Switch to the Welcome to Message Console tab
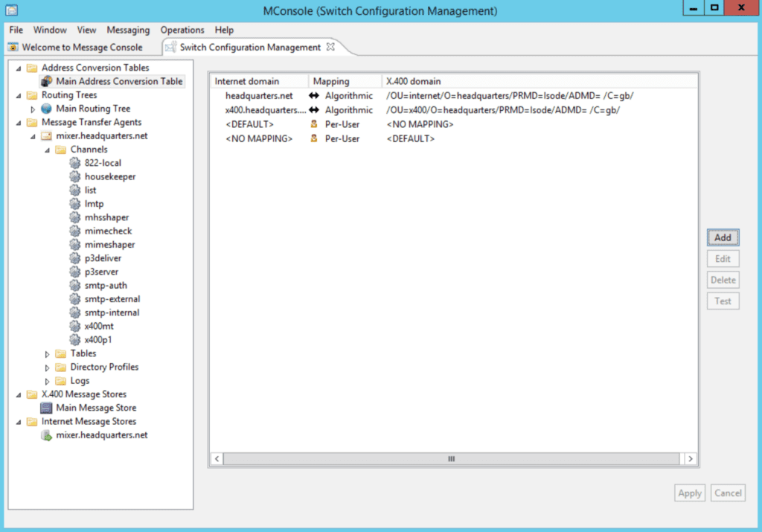The width and height of the screenshot is (762, 532). [x=77, y=46]
